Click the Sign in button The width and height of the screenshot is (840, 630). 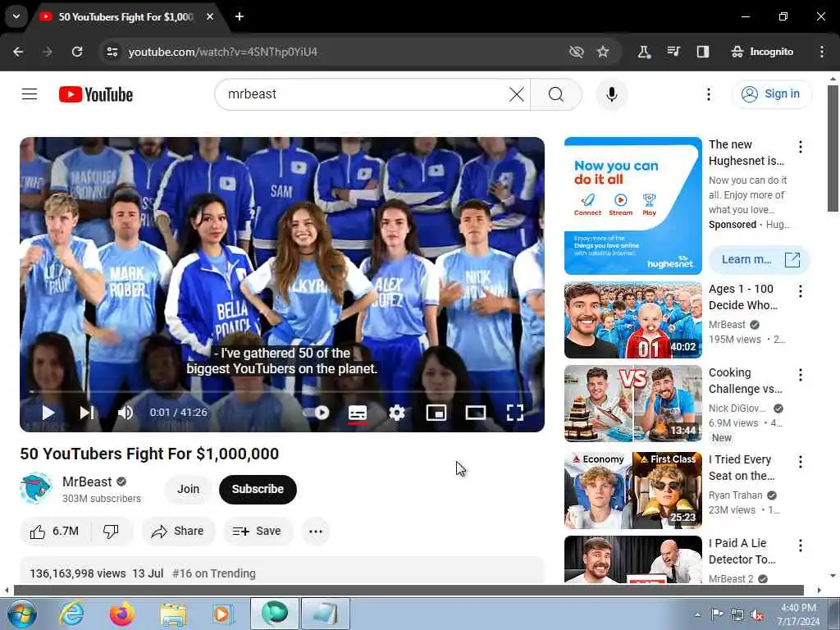772,94
